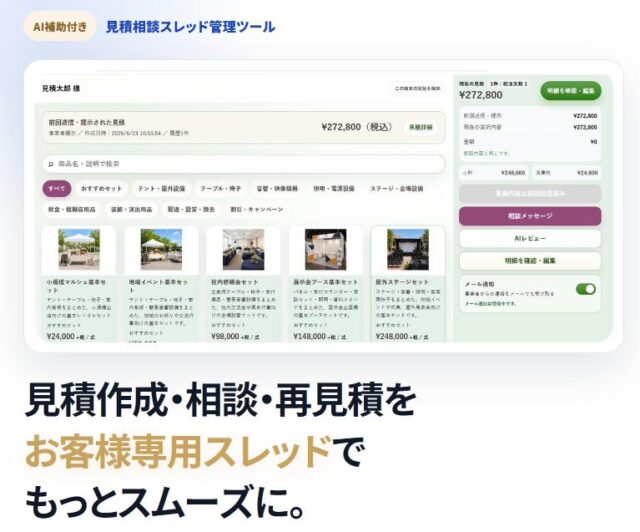This screenshot has width=640, height=532.
Task: Click the ¥24,000 price text
Action: tap(61, 337)
